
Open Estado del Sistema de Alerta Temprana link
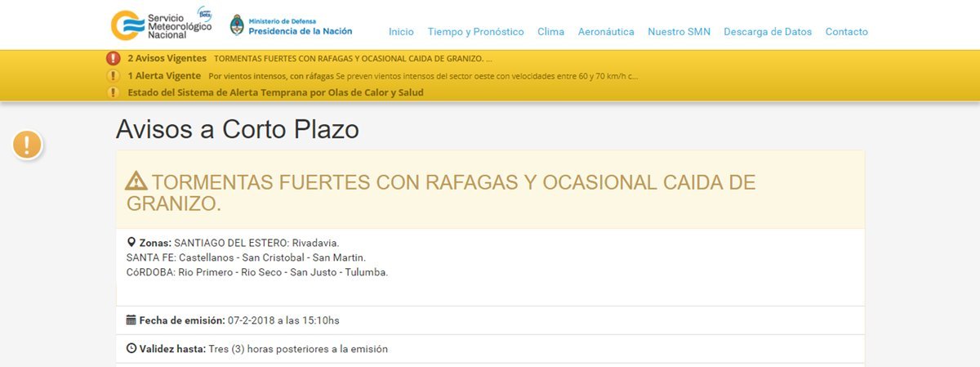(x=275, y=92)
